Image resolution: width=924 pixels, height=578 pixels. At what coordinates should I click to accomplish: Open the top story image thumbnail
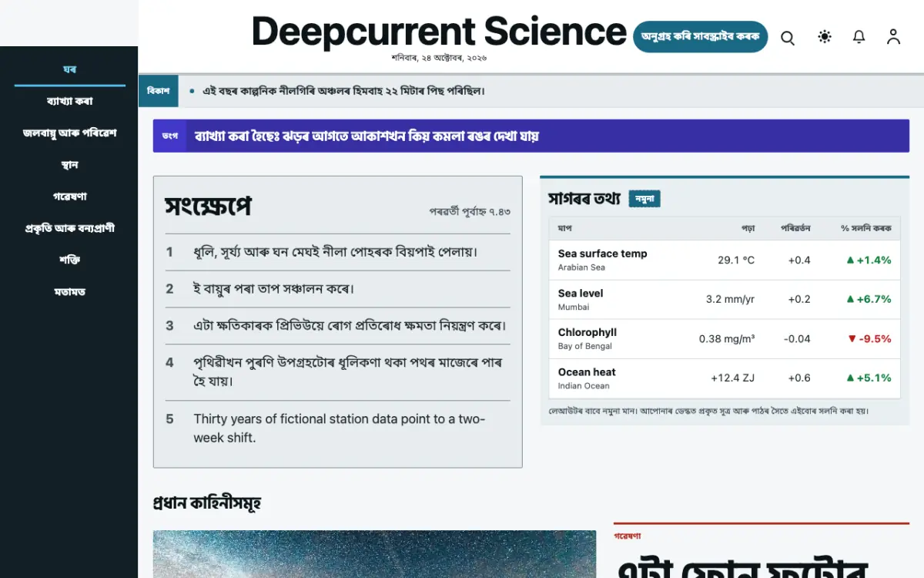[374, 554]
